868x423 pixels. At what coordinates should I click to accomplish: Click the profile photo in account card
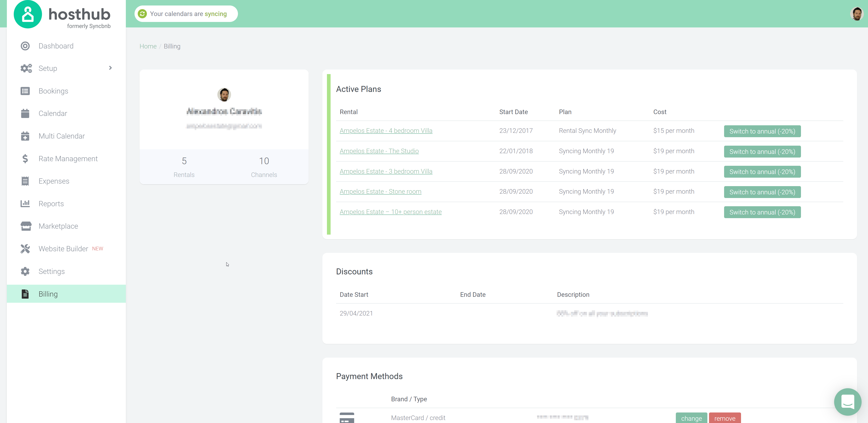(x=224, y=95)
